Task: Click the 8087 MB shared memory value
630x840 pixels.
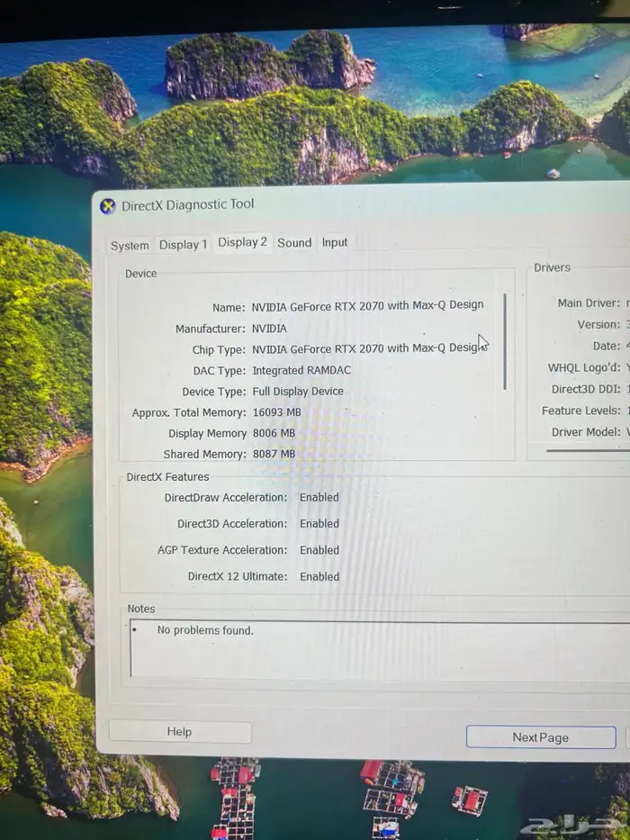Action: click(274, 454)
